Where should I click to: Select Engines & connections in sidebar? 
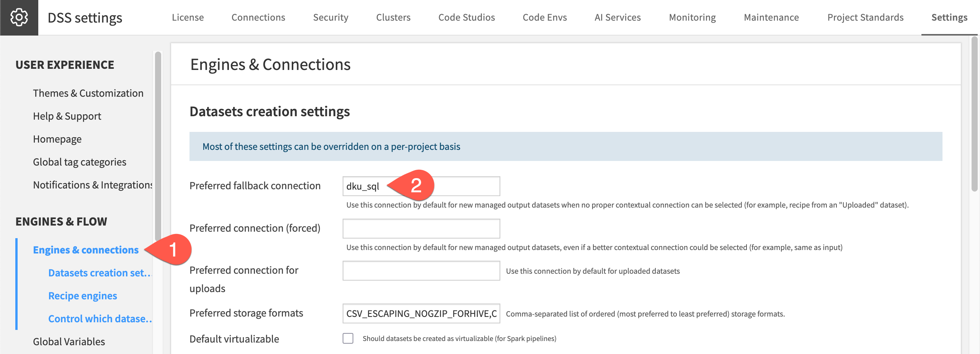point(86,250)
